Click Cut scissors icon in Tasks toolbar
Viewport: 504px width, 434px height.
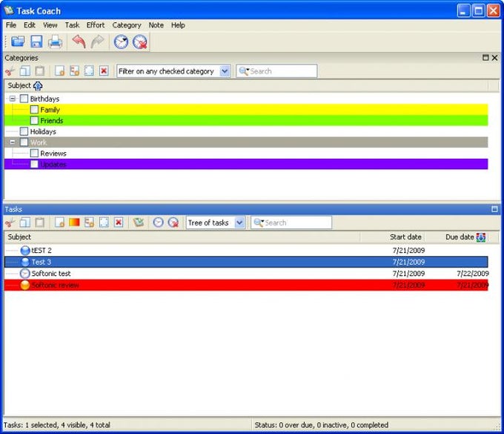(x=10, y=223)
